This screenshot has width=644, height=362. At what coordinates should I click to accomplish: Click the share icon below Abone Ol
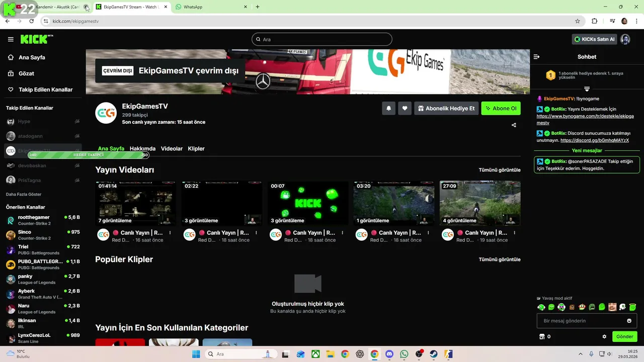[x=514, y=125]
